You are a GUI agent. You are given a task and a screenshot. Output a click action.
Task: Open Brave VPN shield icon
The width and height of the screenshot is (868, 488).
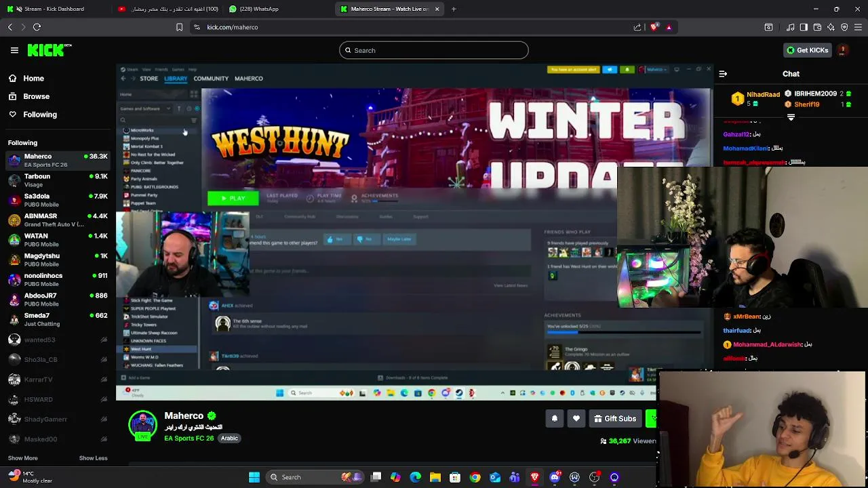pyautogui.click(x=844, y=27)
